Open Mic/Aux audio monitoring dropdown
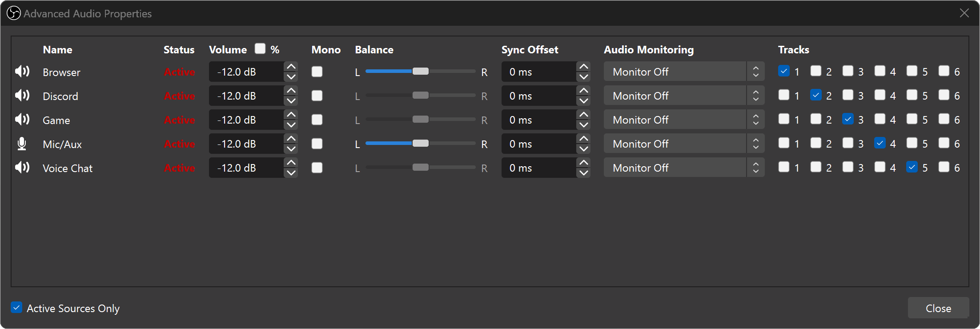 click(x=684, y=144)
